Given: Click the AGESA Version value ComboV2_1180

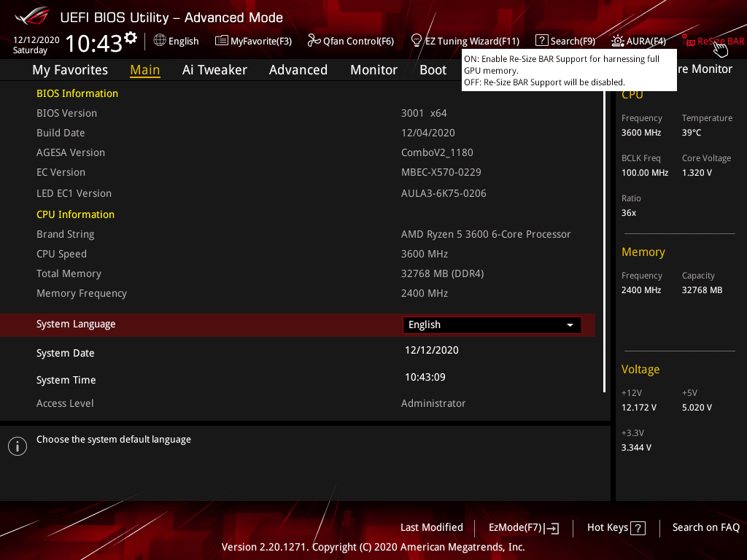Looking at the screenshot, I should click(437, 153).
